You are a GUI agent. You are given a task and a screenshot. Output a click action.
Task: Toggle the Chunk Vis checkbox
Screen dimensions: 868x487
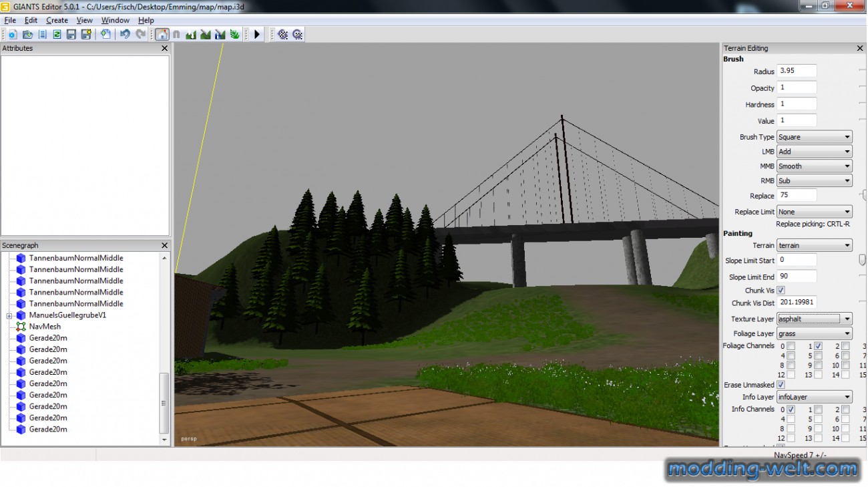tap(781, 291)
